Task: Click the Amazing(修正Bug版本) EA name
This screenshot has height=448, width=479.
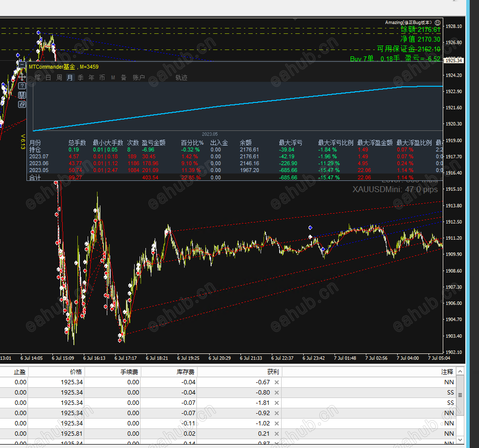Action: (x=409, y=23)
